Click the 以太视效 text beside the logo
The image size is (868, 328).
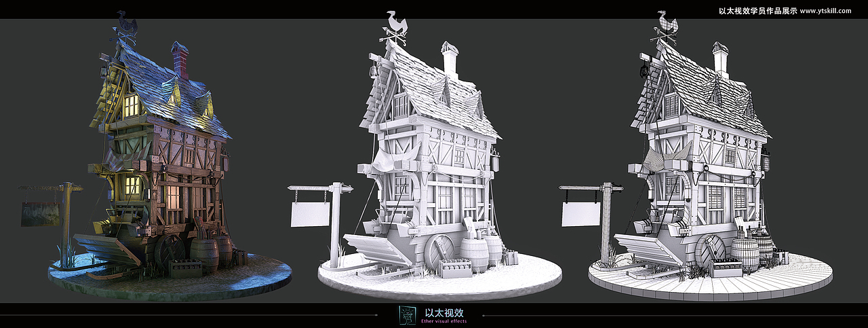pos(443,313)
